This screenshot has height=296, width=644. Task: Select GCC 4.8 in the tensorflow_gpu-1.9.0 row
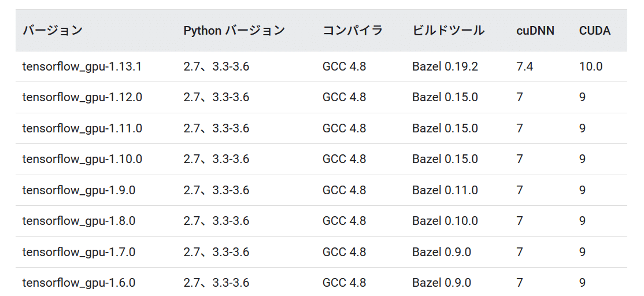point(344,190)
